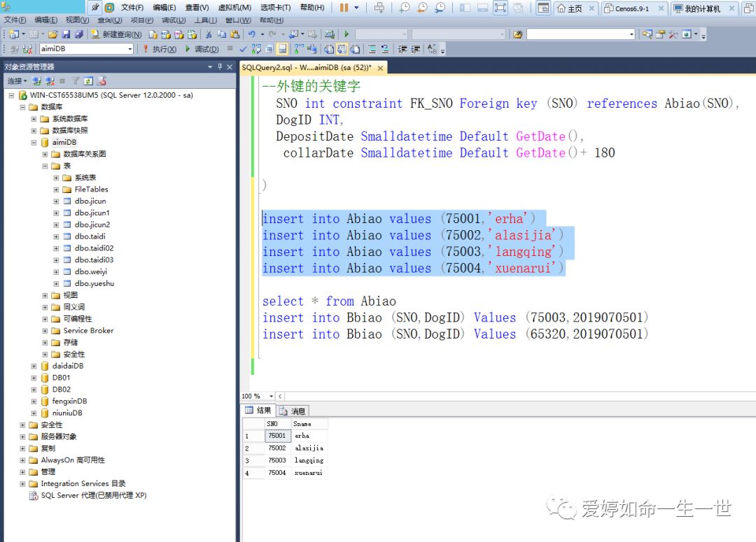Toggle VMware full screen mode icon
The width and height of the screenshot is (756, 542).
[500, 8]
